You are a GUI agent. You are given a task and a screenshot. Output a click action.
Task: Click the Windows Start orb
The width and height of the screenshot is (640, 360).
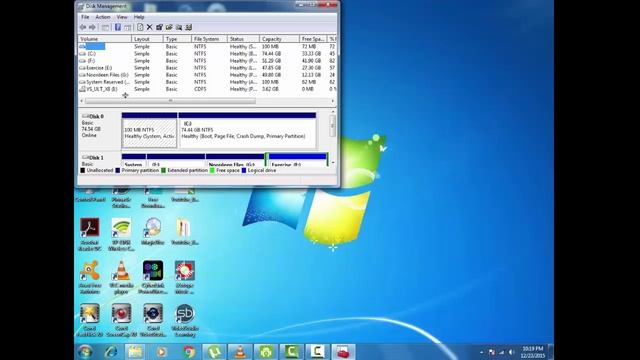85,351
